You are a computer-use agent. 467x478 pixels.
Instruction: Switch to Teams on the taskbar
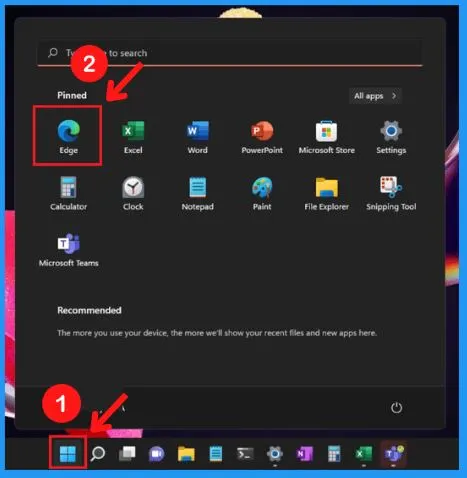coord(393,454)
